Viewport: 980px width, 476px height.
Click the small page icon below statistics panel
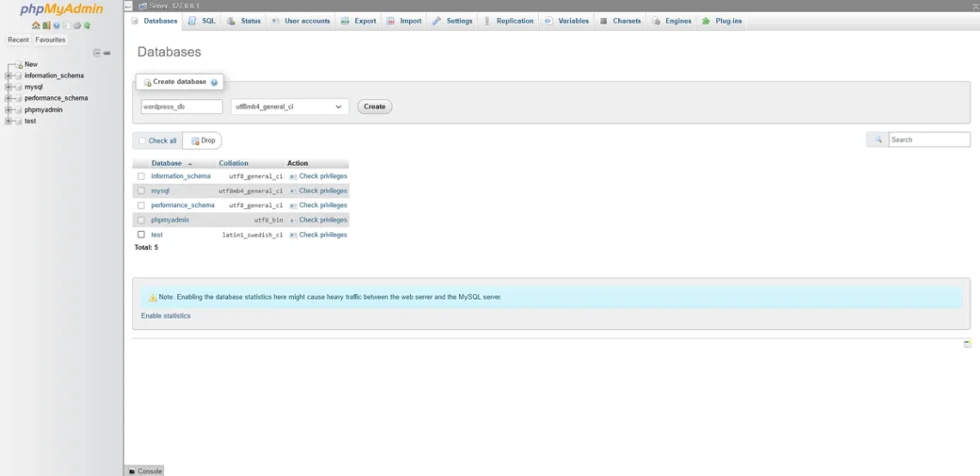[967, 345]
